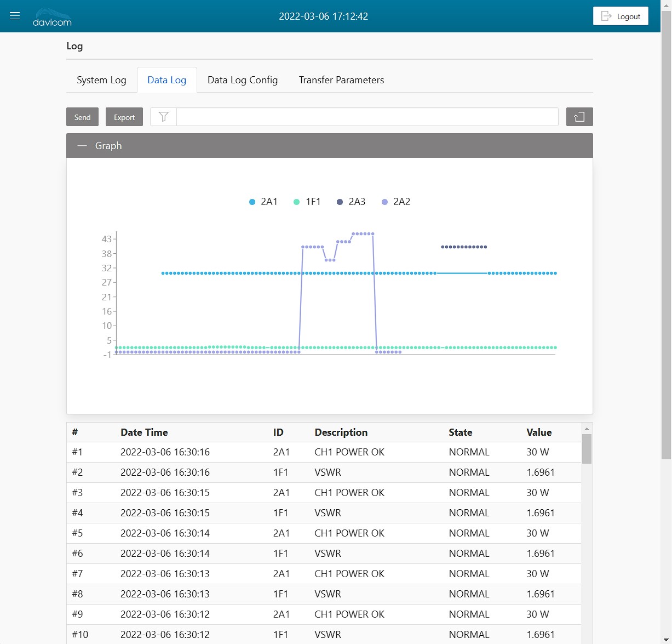This screenshot has width=672, height=644.
Task: Click 2022-03-06 16:30:13 in row #7
Action: click(x=165, y=574)
